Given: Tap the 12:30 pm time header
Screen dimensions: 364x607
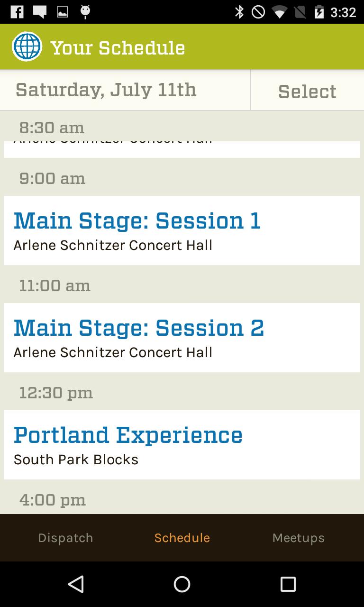Looking at the screenshot, I should coord(56,393).
